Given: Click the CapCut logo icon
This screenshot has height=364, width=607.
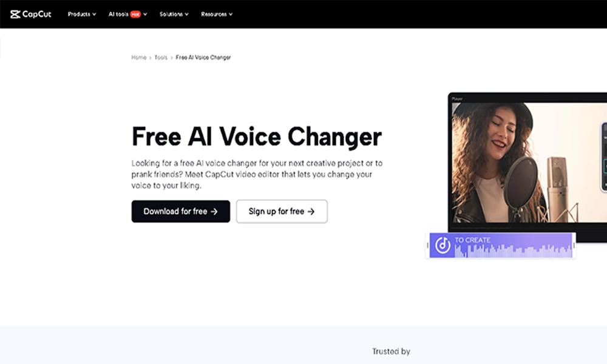Looking at the screenshot, I should [x=15, y=15].
